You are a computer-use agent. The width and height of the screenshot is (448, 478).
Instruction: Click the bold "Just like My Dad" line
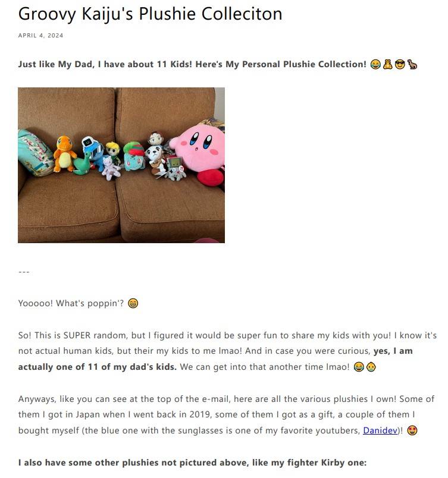click(x=192, y=64)
